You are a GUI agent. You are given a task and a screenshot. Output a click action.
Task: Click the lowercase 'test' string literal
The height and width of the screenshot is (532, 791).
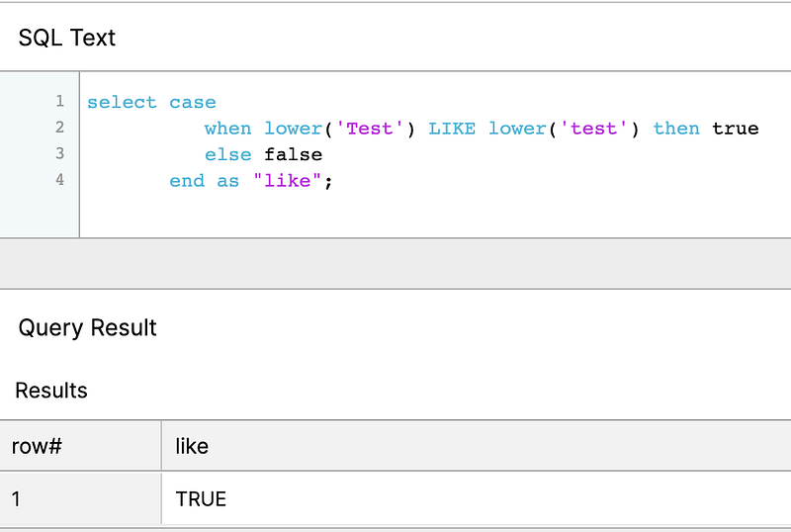click(594, 129)
